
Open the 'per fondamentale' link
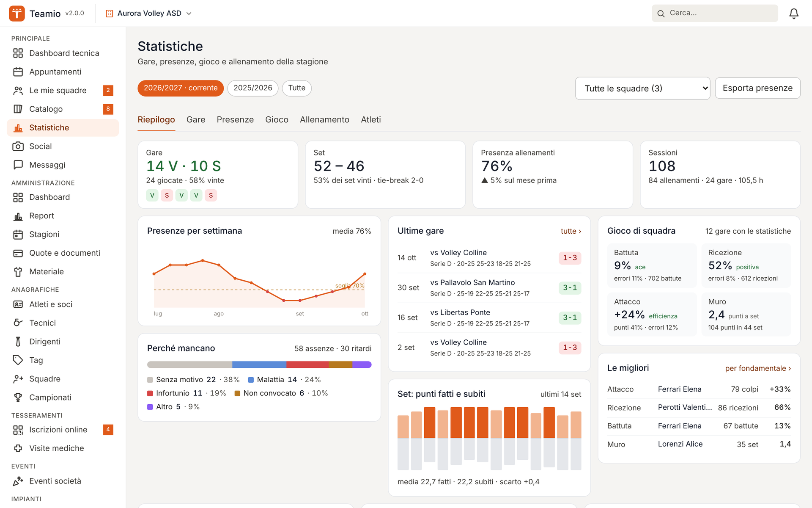pyautogui.click(x=758, y=368)
